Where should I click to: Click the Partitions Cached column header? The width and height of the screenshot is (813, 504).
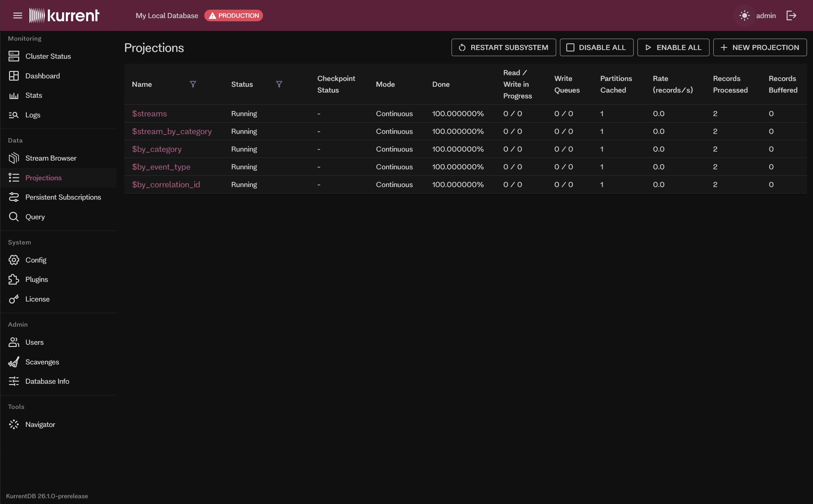(x=616, y=84)
